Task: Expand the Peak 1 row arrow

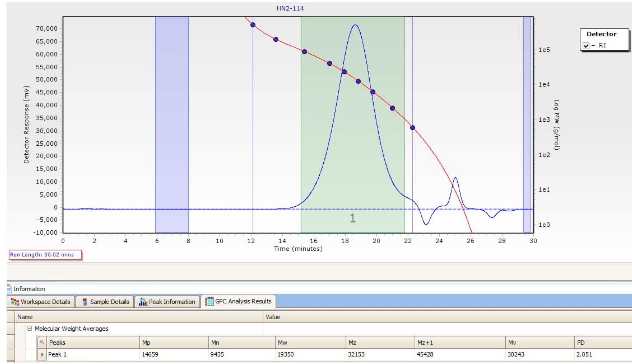Action: 42,354
